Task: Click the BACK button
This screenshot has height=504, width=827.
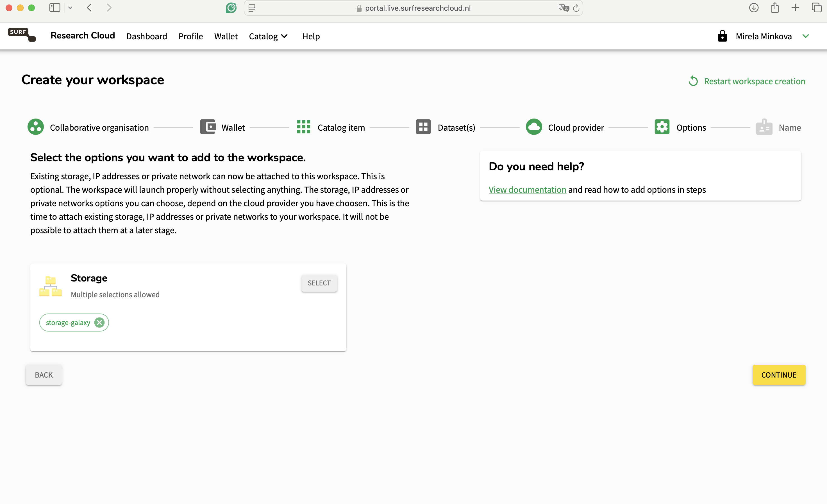Action: (44, 375)
